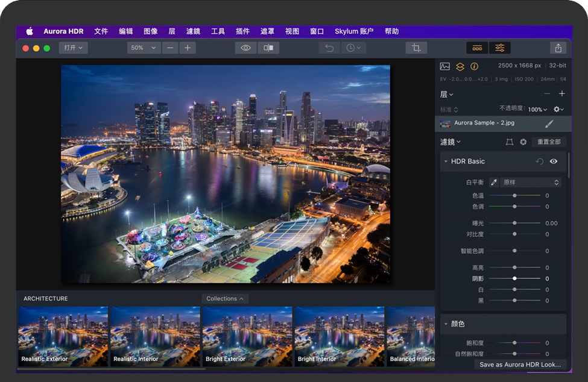The width and height of the screenshot is (588, 382).
Task: Click the 曝光 exposure slider handle
Action: tap(514, 223)
